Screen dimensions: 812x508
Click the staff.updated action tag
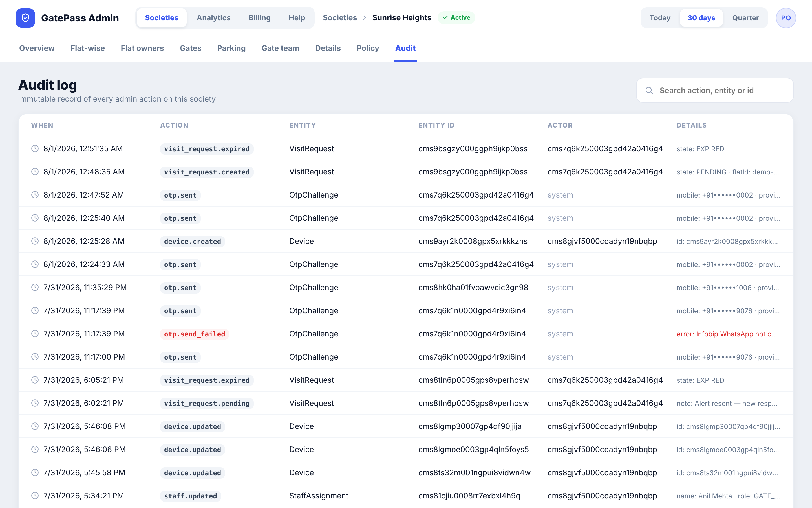point(191,496)
